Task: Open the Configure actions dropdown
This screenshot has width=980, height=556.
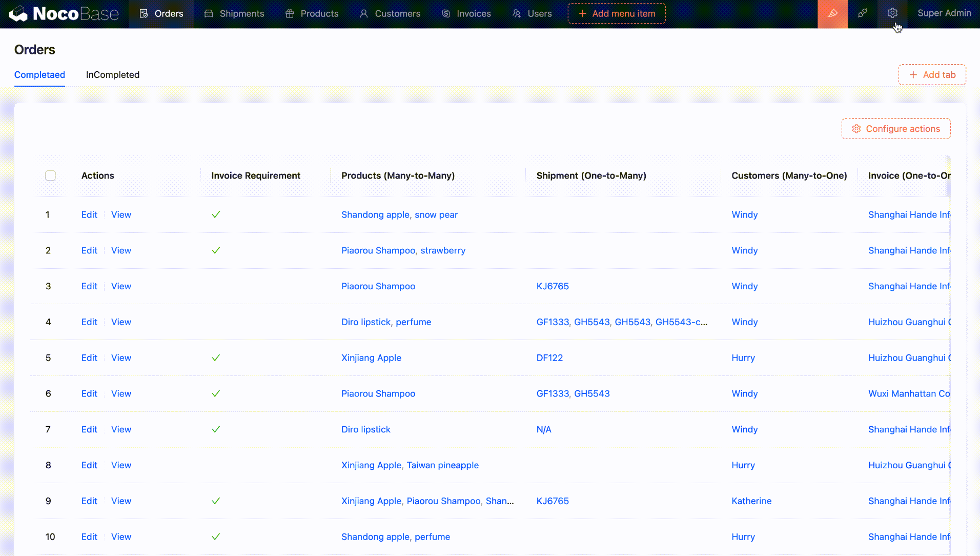Action: point(895,129)
